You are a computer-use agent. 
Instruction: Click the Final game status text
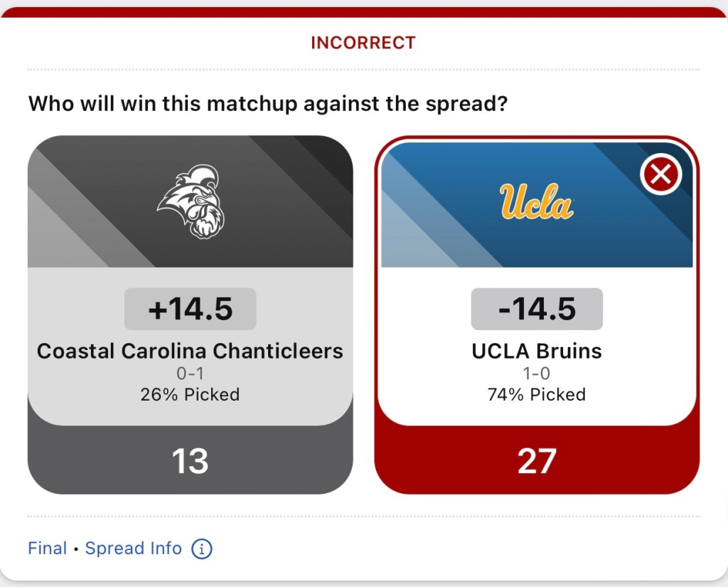47,549
